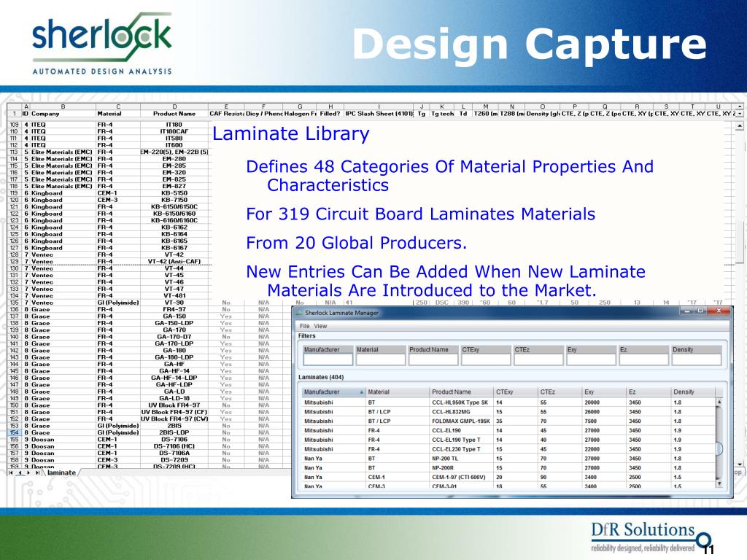Sort laminates by Product Name column header
This screenshot has width=747, height=560.
click(x=461, y=392)
